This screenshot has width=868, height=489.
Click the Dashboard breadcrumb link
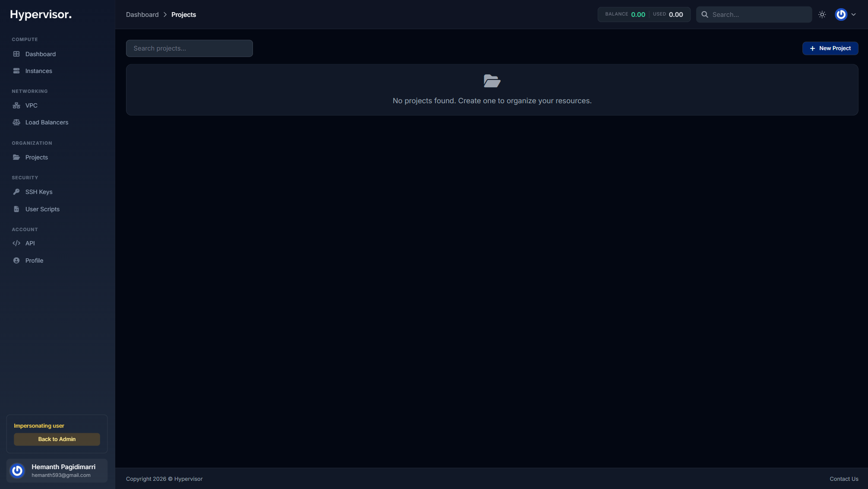pos(142,15)
